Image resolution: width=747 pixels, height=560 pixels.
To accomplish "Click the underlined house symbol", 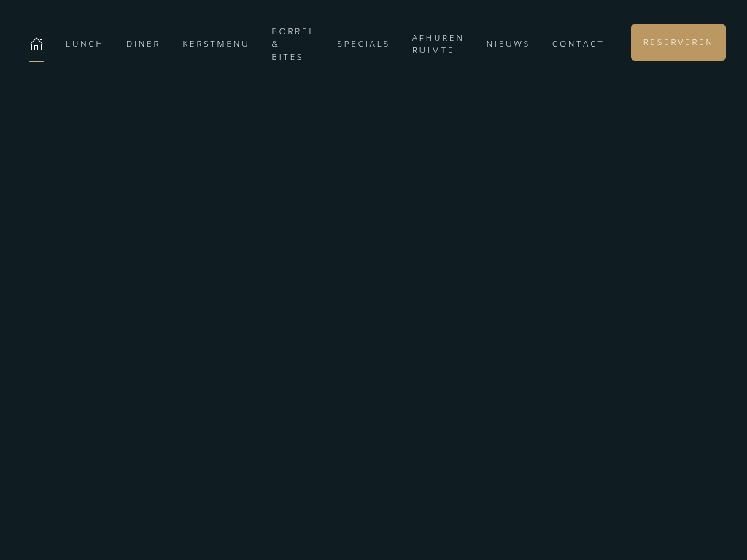I will click(36, 44).
